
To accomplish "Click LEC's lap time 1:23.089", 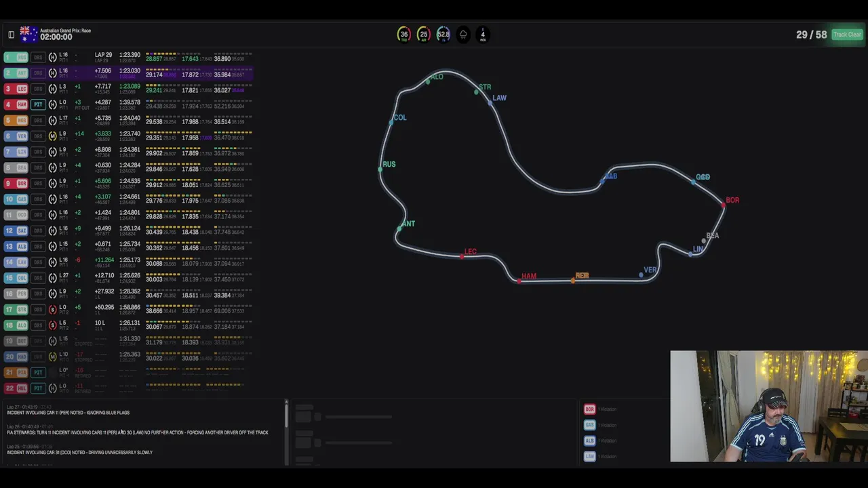I will click(130, 87).
